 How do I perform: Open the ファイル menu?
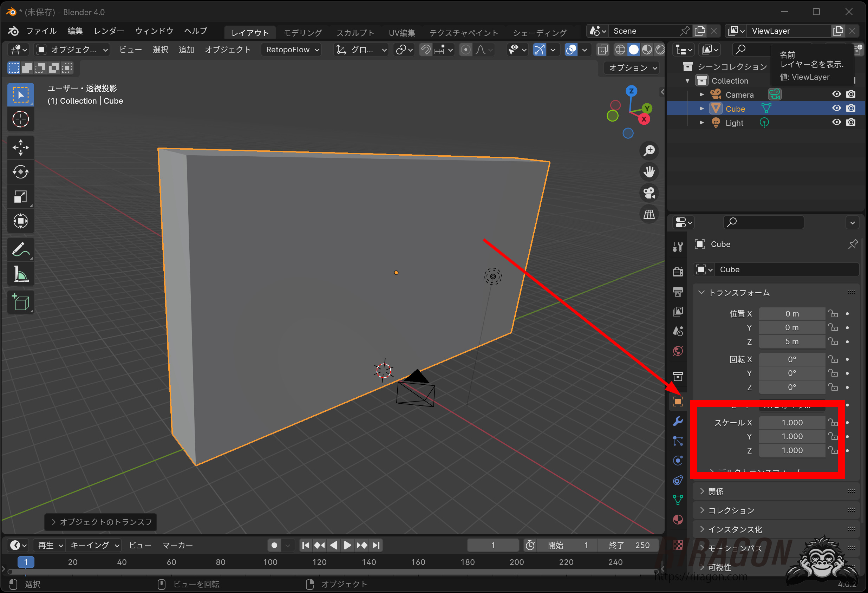(x=41, y=31)
